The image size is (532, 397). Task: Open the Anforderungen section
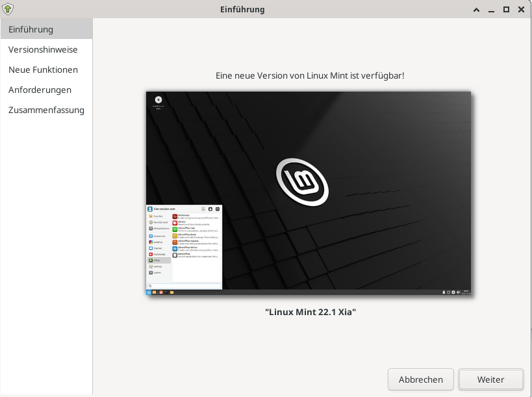point(39,90)
